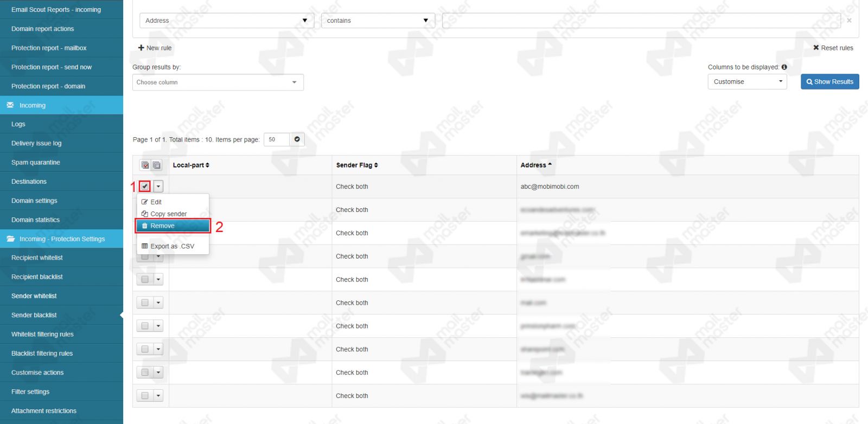
Task: Open Recipient blacklist in the sidebar
Action: pos(61,277)
